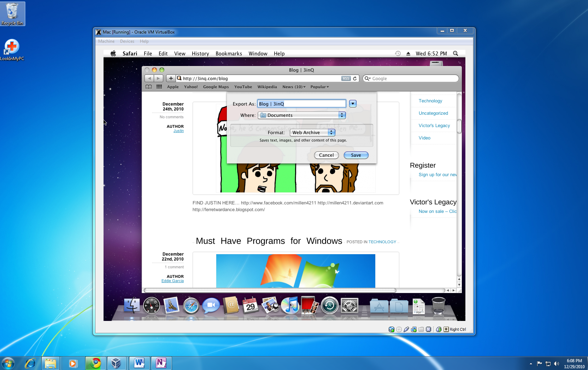Open iCal from the Dock
588x370 pixels.
pyautogui.click(x=251, y=306)
